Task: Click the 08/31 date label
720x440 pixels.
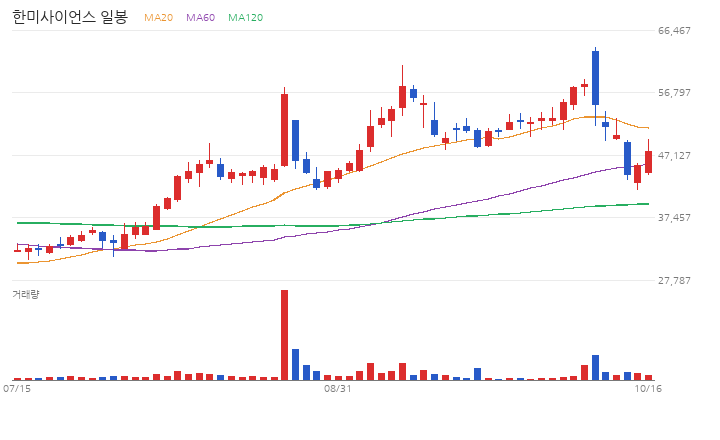Action: point(338,389)
